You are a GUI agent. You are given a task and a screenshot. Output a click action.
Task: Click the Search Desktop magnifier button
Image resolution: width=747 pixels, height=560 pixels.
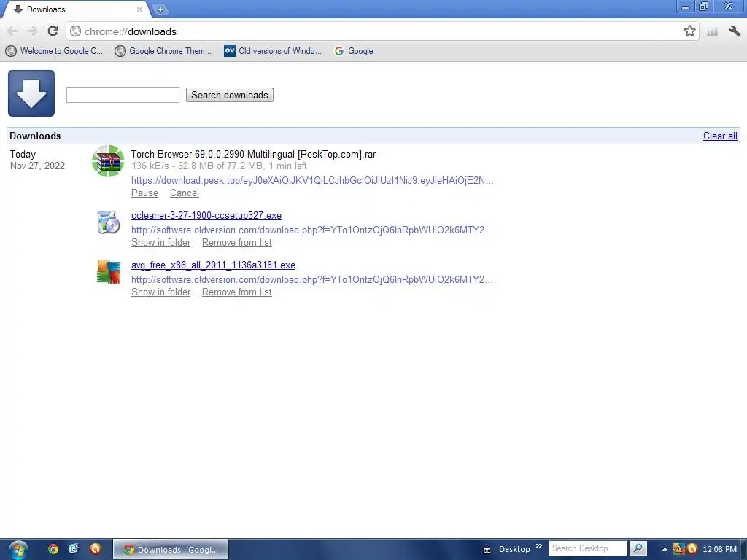click(x=638, y=548)
